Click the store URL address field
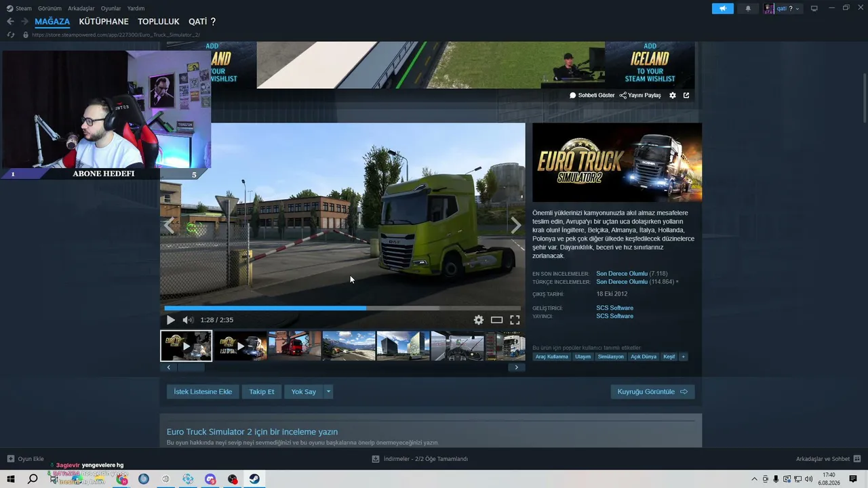The height and width of the screenshot is (488, 868). (115, 35)
